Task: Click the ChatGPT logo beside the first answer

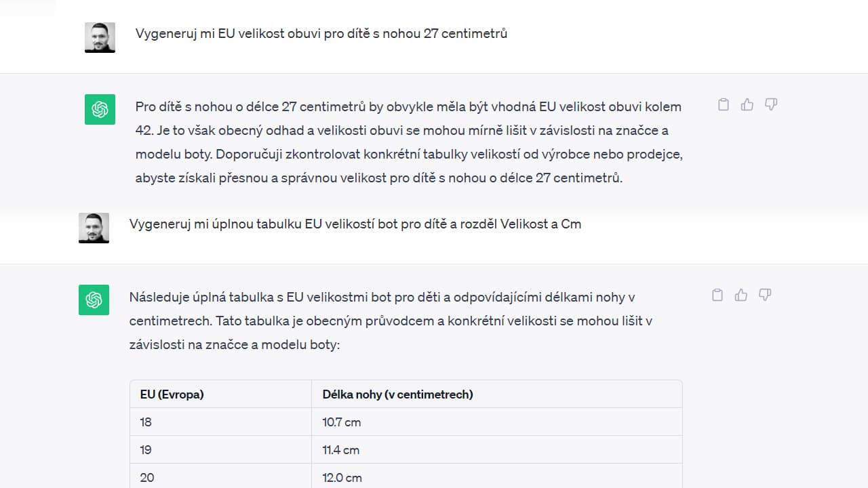Action: 100,109
